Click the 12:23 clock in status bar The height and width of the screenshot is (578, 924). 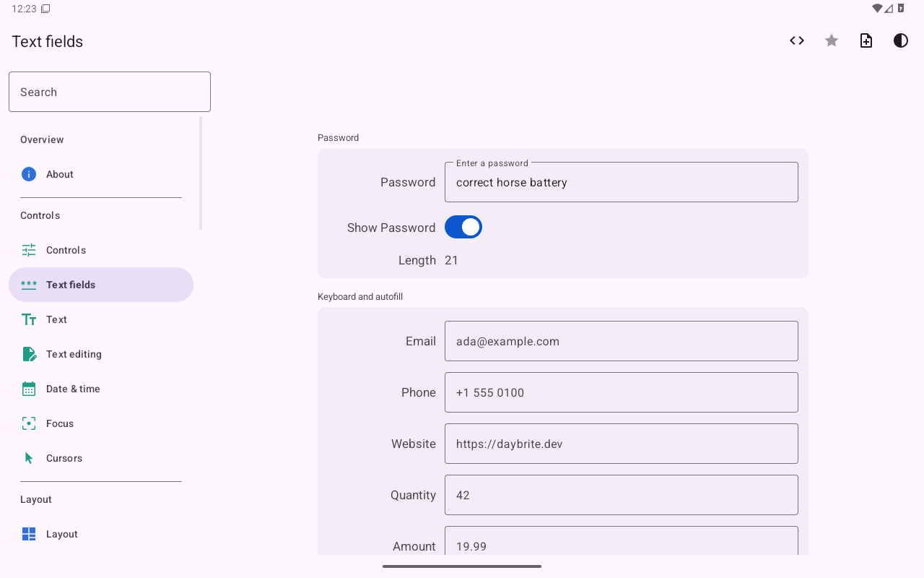pyautogui.click(x=23, y=9)
